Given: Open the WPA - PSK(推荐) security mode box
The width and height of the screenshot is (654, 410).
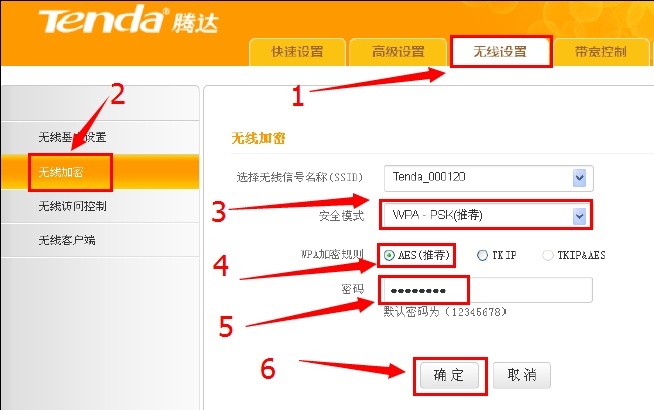Looking at the screenshot, I should pyautogui.click(x=486, y=216).
